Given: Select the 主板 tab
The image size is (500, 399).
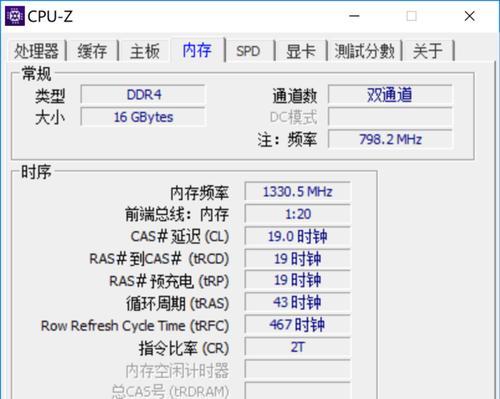Looking at the screenshot, I should click(145, 51).
